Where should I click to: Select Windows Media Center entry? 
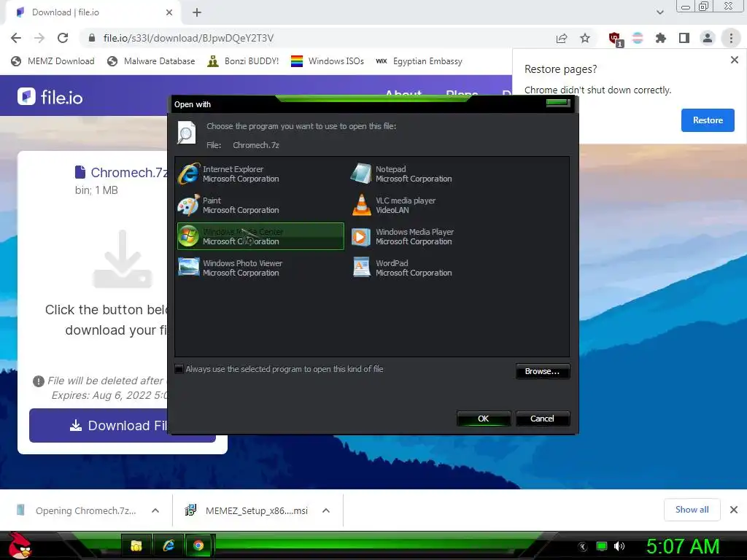(x=260, y=236)
